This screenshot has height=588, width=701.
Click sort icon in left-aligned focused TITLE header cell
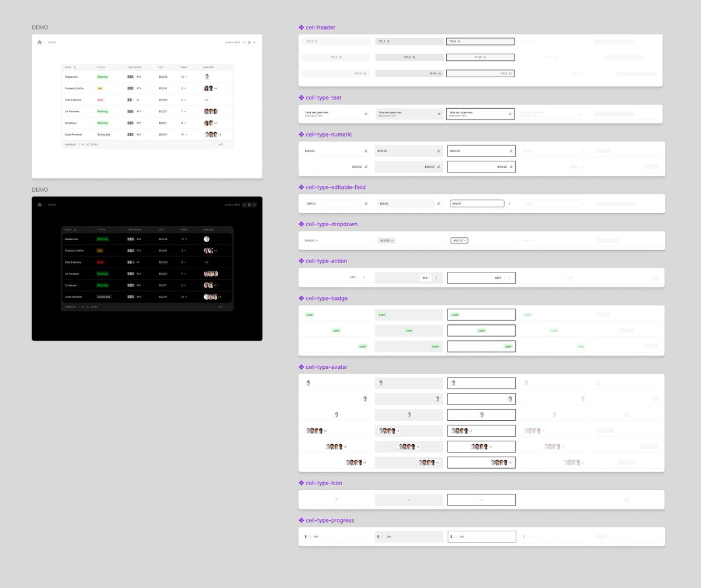coord(459,41)
